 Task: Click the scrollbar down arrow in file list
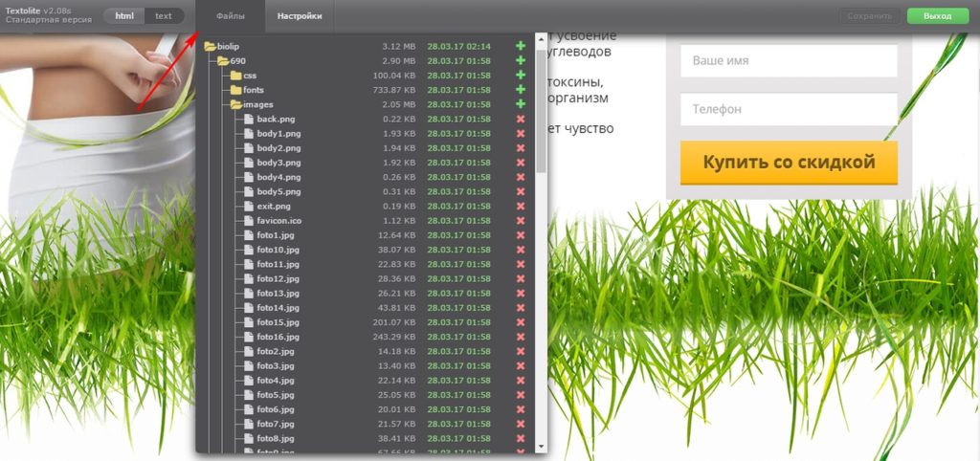click(x=542, y=447)
